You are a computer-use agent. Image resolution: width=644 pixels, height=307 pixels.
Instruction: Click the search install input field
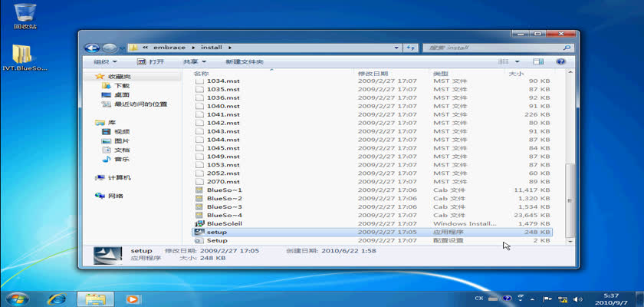(x=494, y=48)
